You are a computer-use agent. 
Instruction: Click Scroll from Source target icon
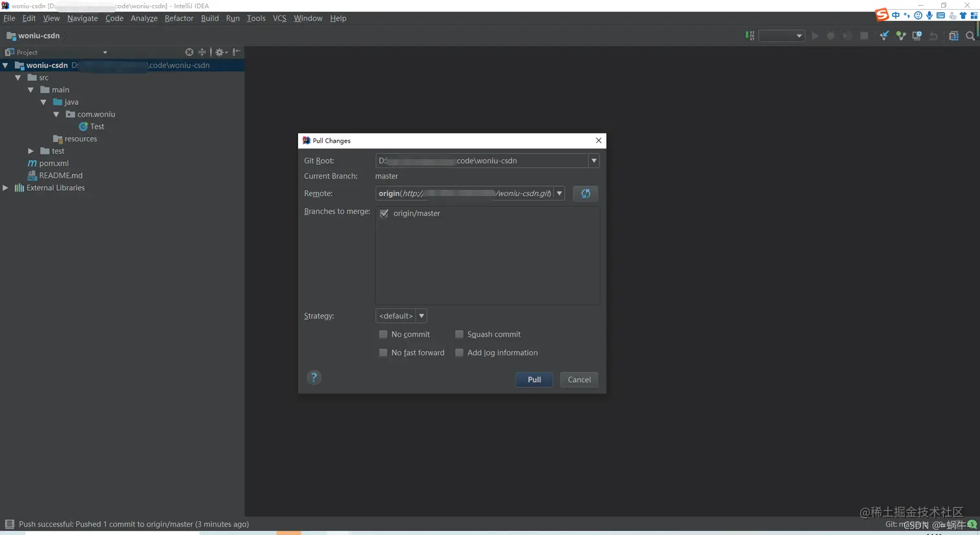click(189, 52)
